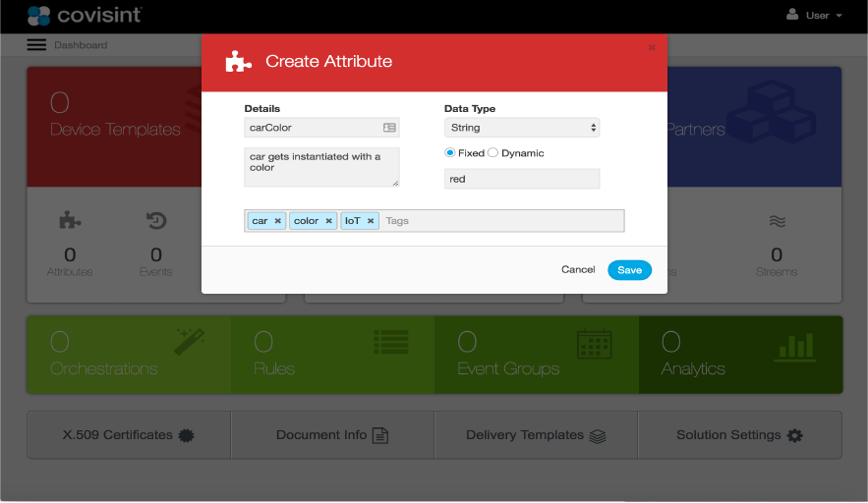This screenshot has height=503, width=868.
Task: Open the X.509 Certificates tab
Action: point(128,435)
